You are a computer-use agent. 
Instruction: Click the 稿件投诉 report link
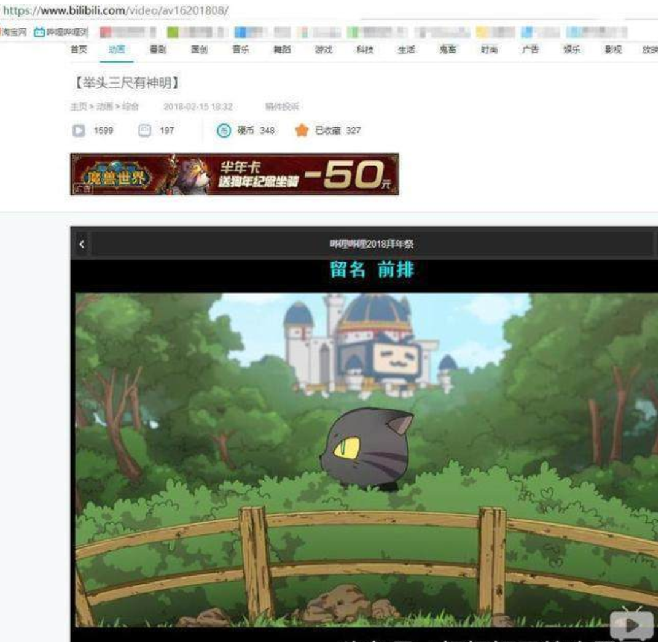tap(282, 106)
